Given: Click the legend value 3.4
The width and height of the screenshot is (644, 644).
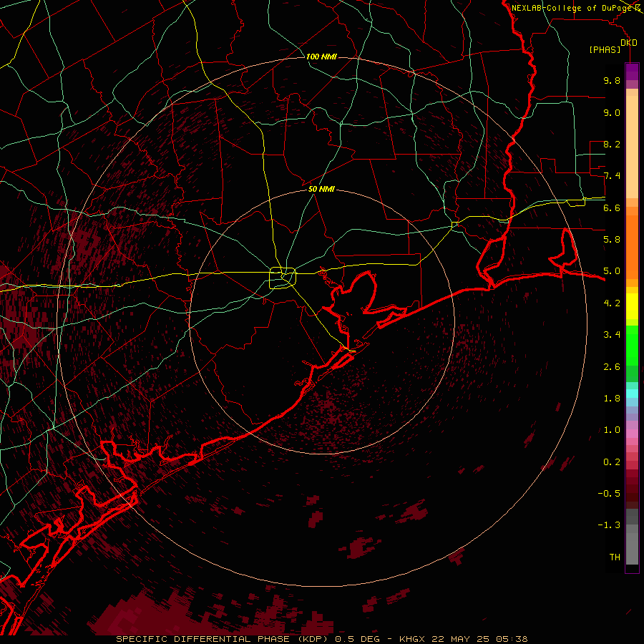Looking at the screenshot, I should coord(612,335).
